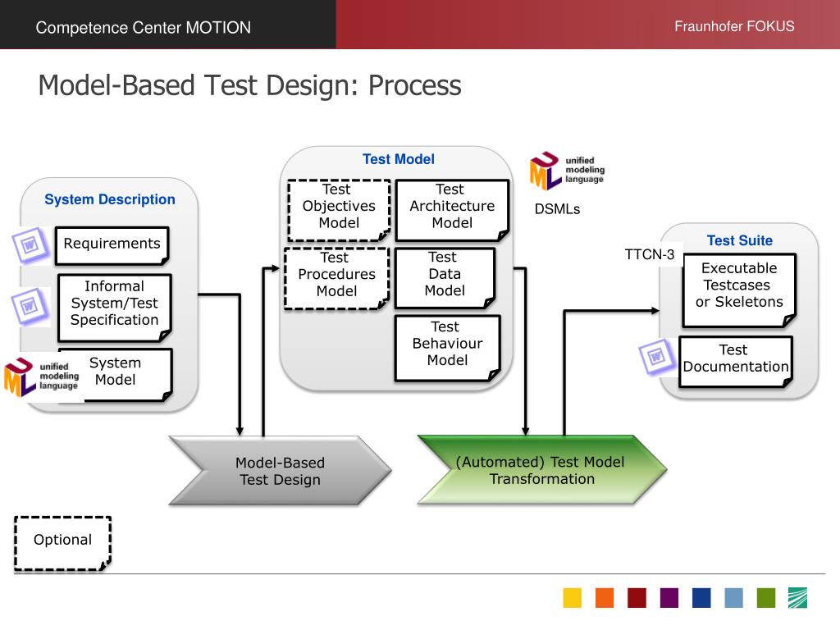The width and height of the screenshot is (840, 630).
Task: Select the light blue square in footer
Action: click(734, 598)
